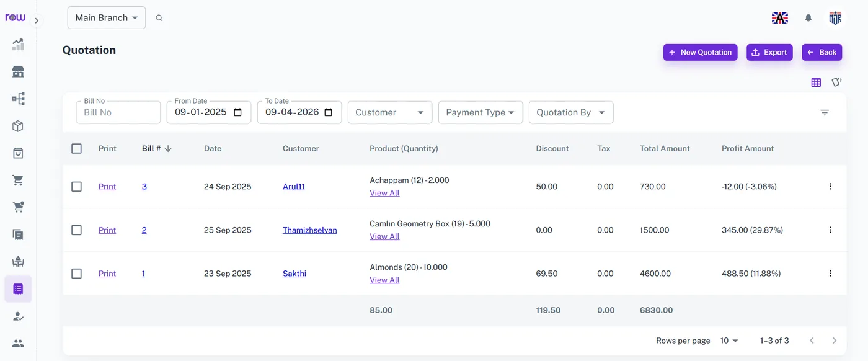
Task: Expand the sidebar with the chevron
Action: [x=37, y=20]
